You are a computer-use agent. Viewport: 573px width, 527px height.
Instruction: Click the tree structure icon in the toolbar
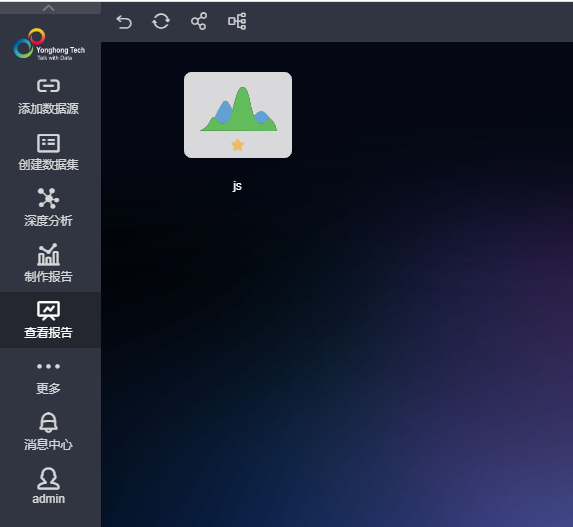click(237, 21)
